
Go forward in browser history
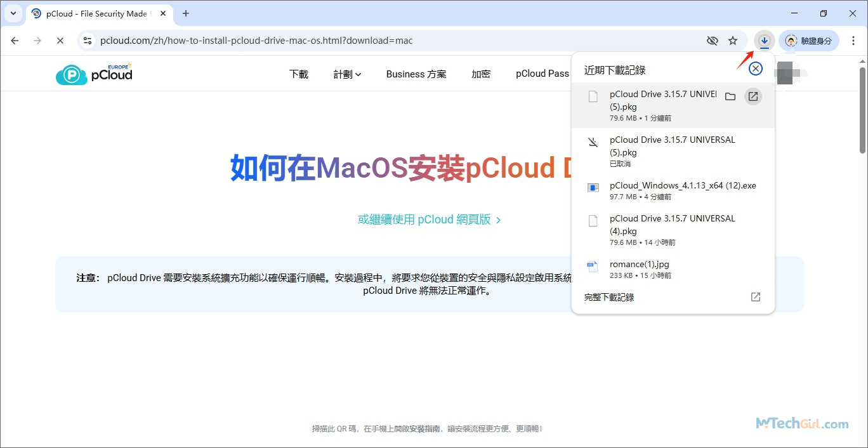37,41
